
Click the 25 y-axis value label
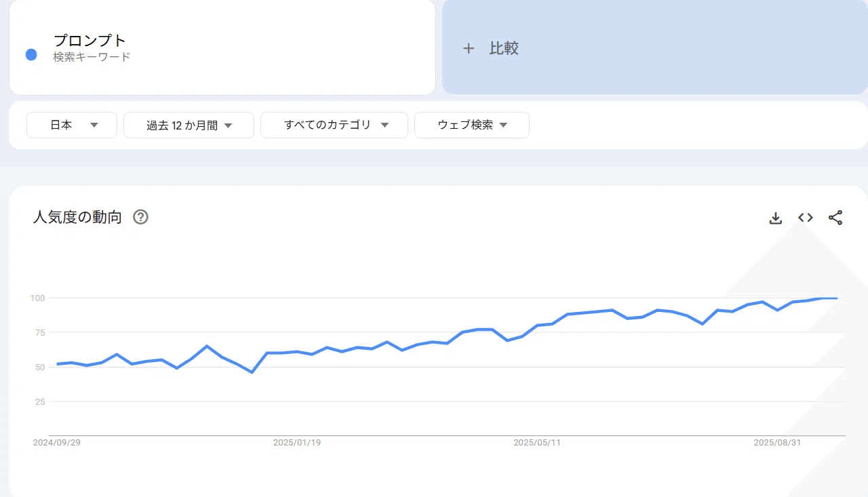pos(39,401)
